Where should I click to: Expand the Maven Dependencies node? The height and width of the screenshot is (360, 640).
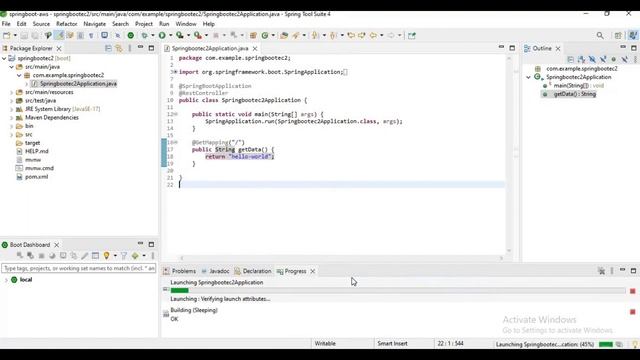(x=11, y=118)
